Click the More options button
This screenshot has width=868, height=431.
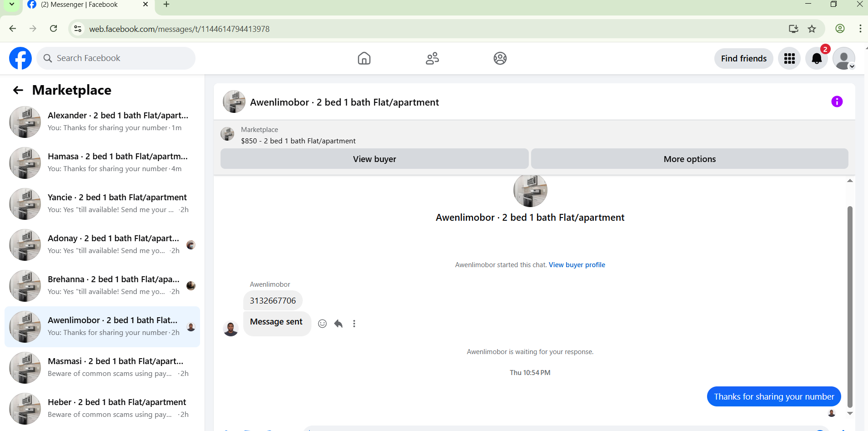click(689, 159)
